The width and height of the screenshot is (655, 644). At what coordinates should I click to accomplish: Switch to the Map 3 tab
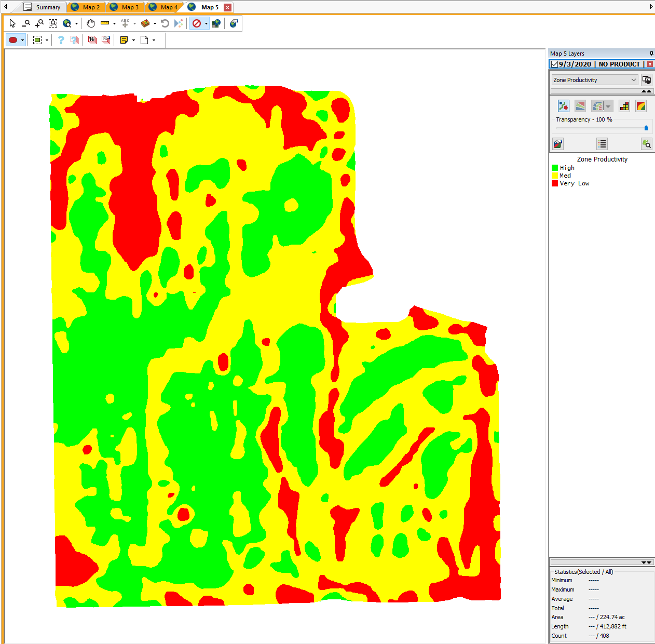(x=125, y=7)
